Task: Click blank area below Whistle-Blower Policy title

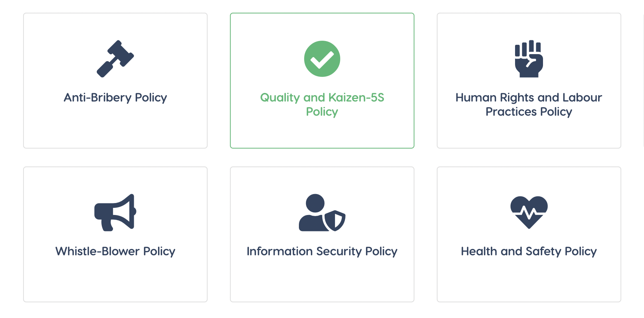Action: coord(115,280)
